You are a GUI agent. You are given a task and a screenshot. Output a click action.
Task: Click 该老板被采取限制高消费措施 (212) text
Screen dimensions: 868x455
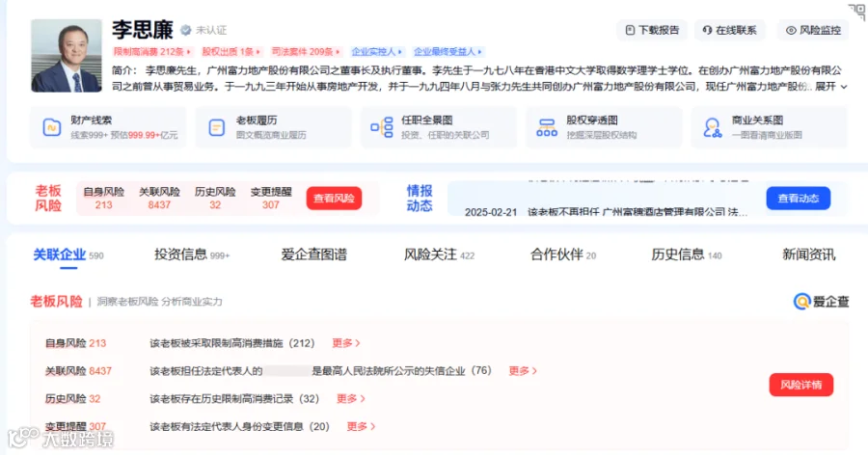pyautogui.click(x=231, y=343)
